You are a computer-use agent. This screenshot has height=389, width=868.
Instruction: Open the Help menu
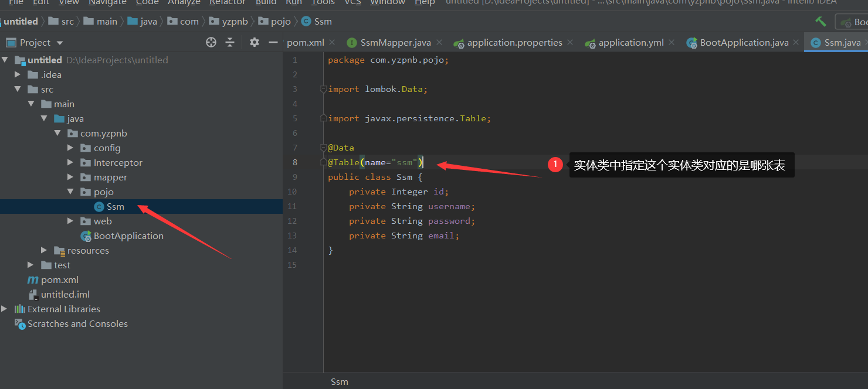click(x=425, y=2)
